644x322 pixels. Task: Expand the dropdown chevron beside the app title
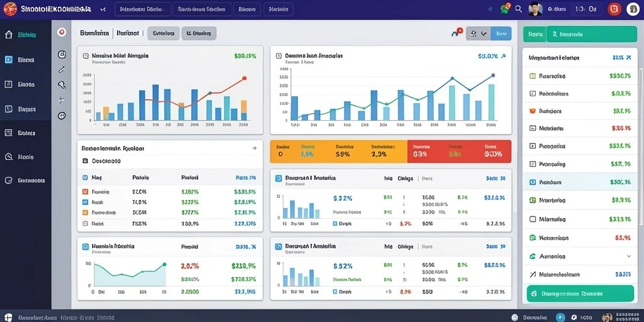tap(103, 9)
